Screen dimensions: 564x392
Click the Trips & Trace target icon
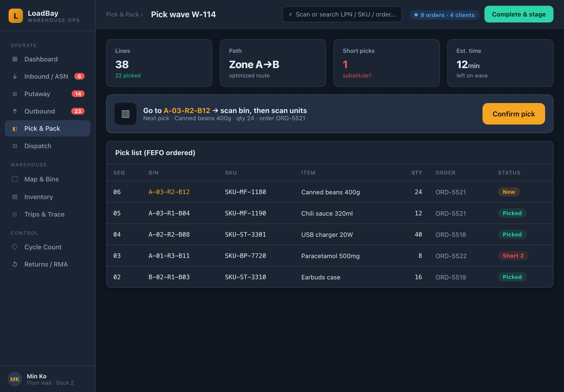(x=15, y=214)
